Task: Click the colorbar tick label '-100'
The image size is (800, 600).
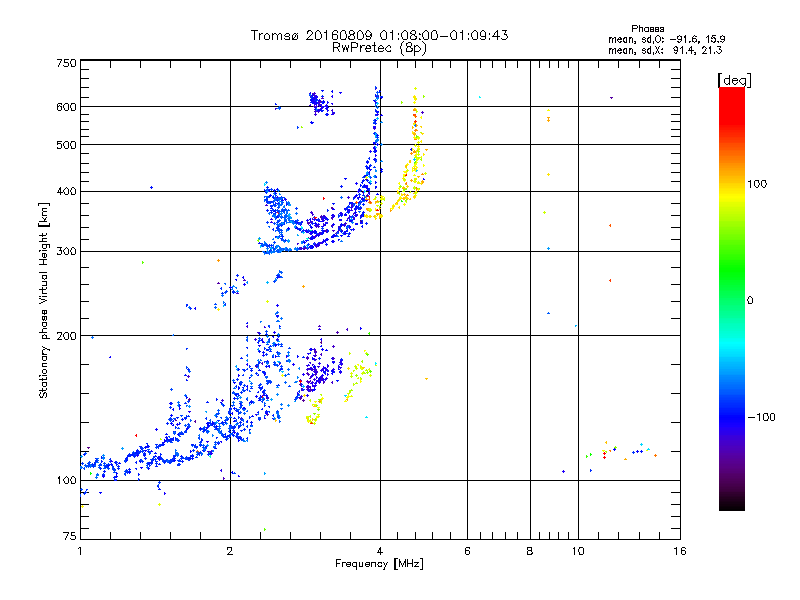Action: point(761,417)
